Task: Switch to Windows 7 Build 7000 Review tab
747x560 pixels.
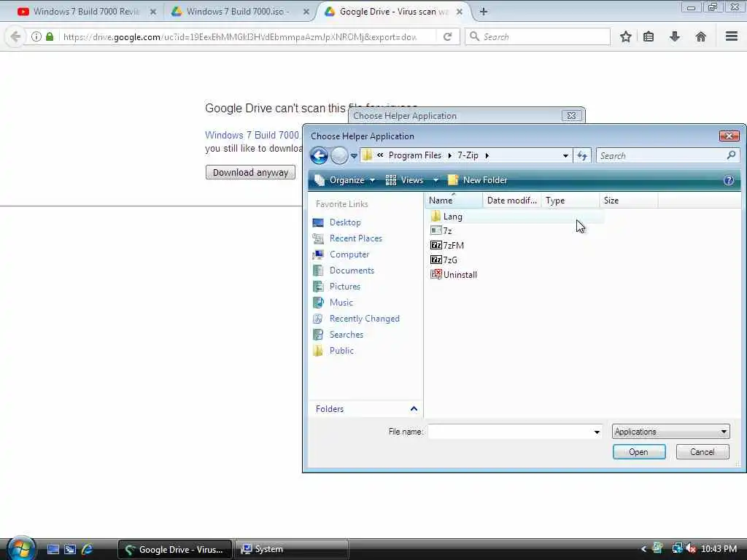Action: (x=86, y=12)
